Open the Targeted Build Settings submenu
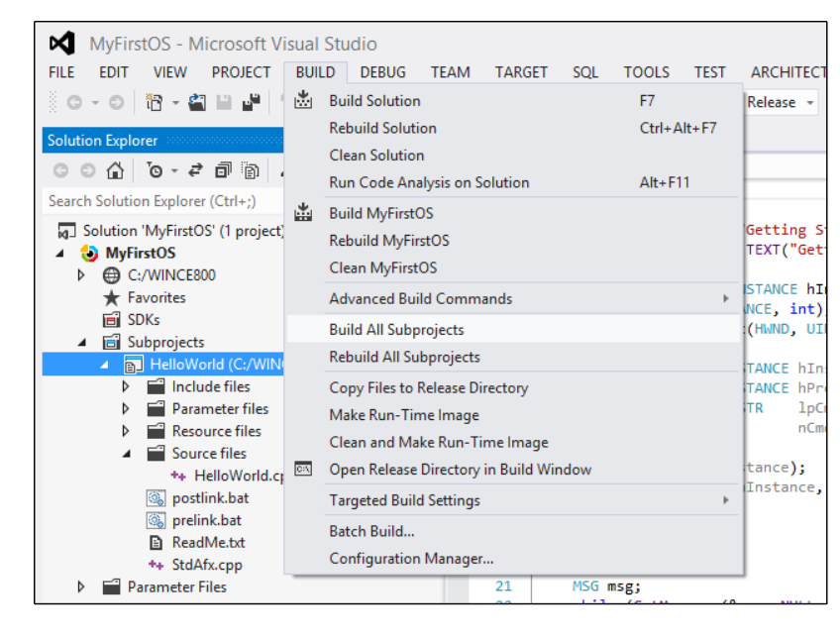 (513, 500)
